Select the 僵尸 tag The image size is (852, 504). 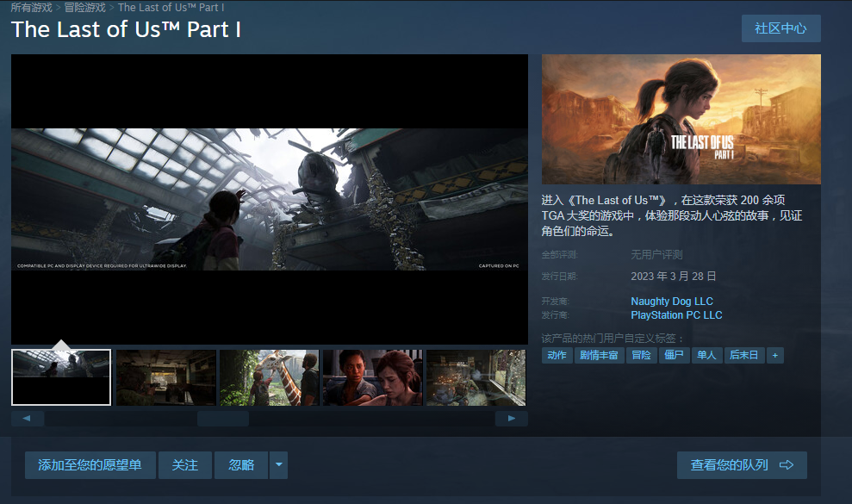[675, 355]
